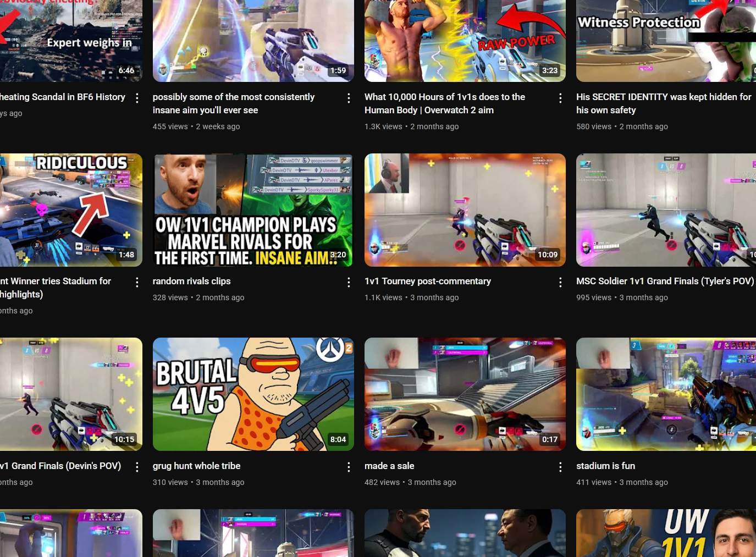
Task: Click the '1.1K views • 3 months ago' text
Action: coord(412,297)
